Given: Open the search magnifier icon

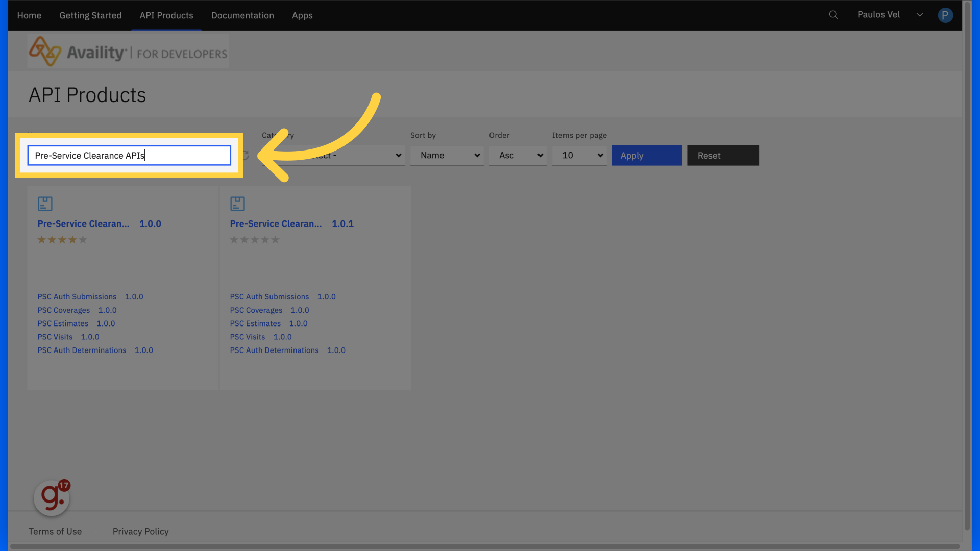Looking at the screenshot, I should pos(833,15).
